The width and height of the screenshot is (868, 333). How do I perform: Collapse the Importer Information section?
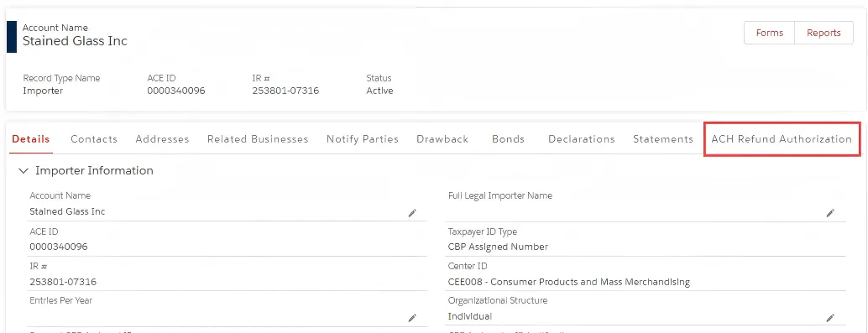point(23,171)
